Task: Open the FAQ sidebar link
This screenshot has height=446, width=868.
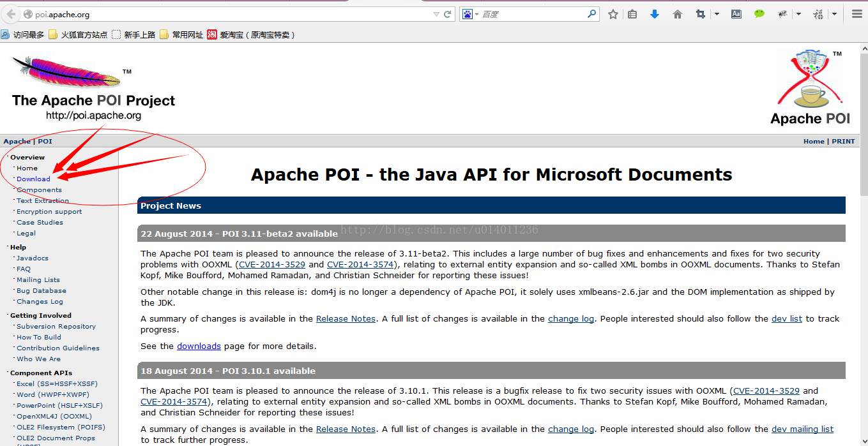Action: (x=24, y=269)
